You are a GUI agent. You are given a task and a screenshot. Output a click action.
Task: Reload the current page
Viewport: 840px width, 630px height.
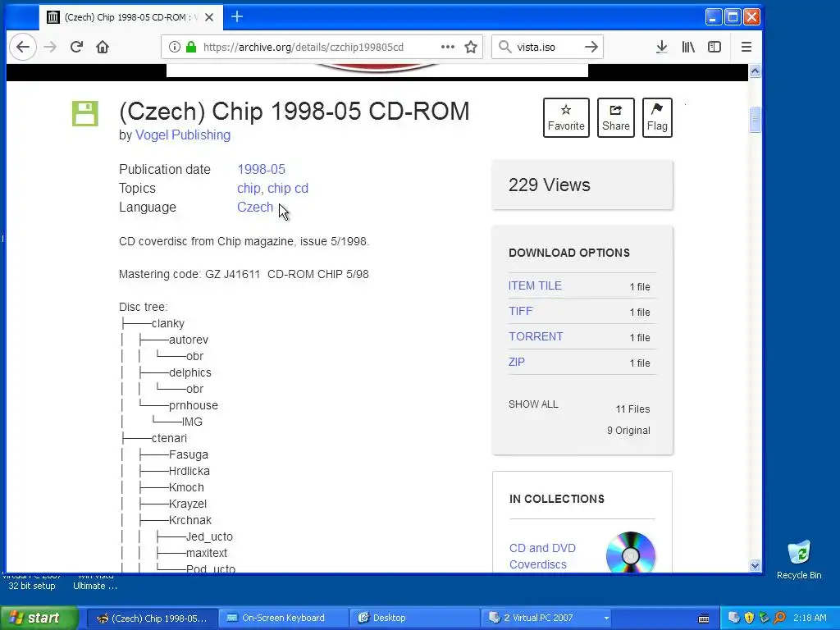76,47
